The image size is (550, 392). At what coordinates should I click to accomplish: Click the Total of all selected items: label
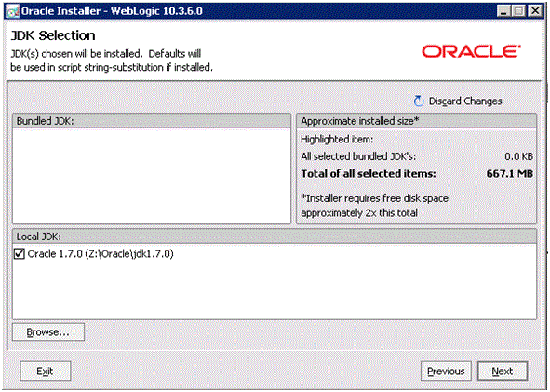click(369, 174)
